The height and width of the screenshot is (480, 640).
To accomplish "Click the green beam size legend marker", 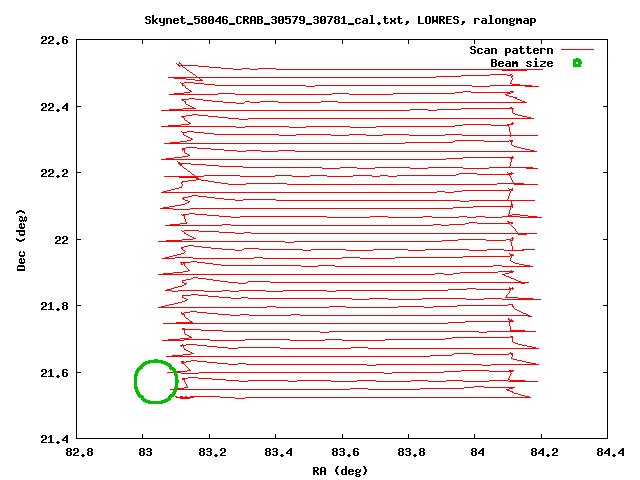I will click(x=577, y=63).
